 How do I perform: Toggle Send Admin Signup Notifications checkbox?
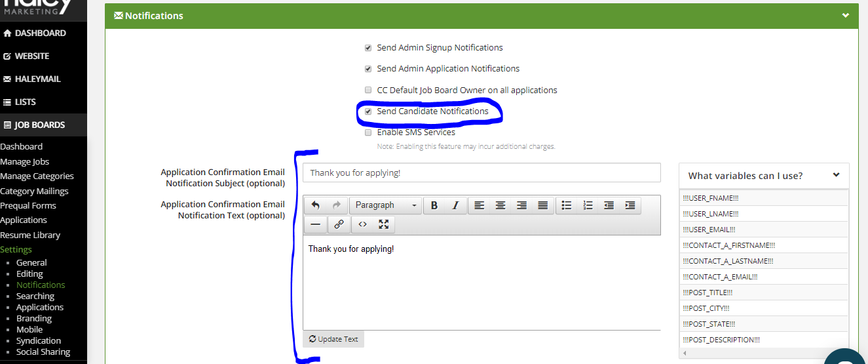point(368,48)
